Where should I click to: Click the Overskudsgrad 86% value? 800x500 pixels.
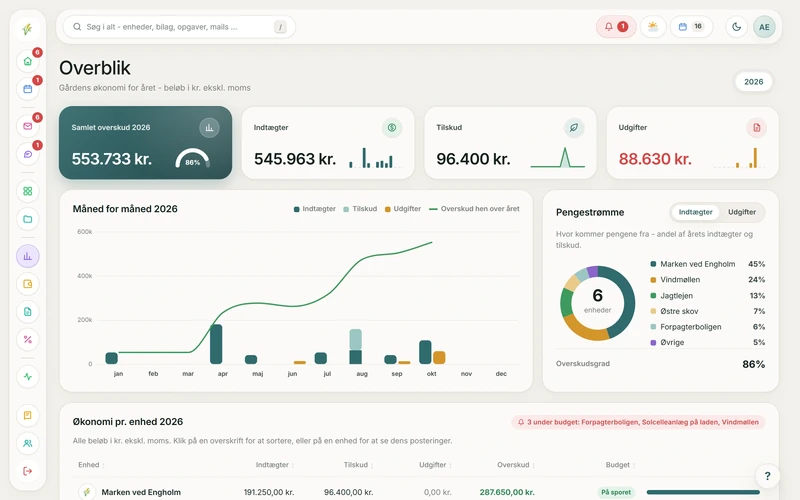coord(753,364)
